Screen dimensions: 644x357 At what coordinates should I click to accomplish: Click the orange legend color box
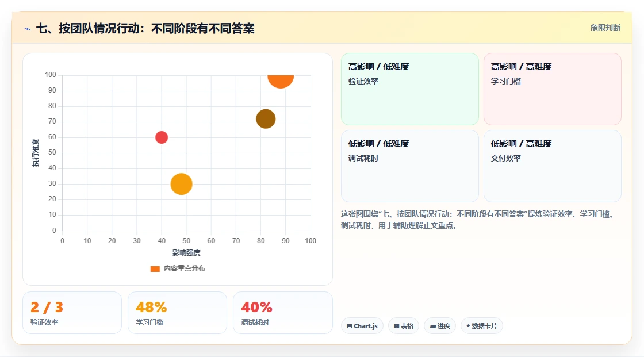tap(155, 269)
